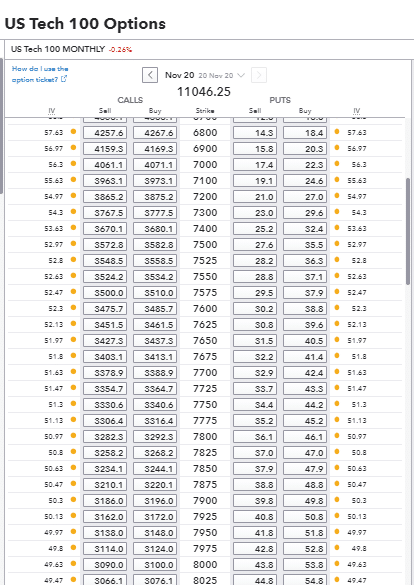The height and width of the screenshot is (585, 414).
Task: Open 'How do I use the option ticket?' link
Action: point(40,74)
